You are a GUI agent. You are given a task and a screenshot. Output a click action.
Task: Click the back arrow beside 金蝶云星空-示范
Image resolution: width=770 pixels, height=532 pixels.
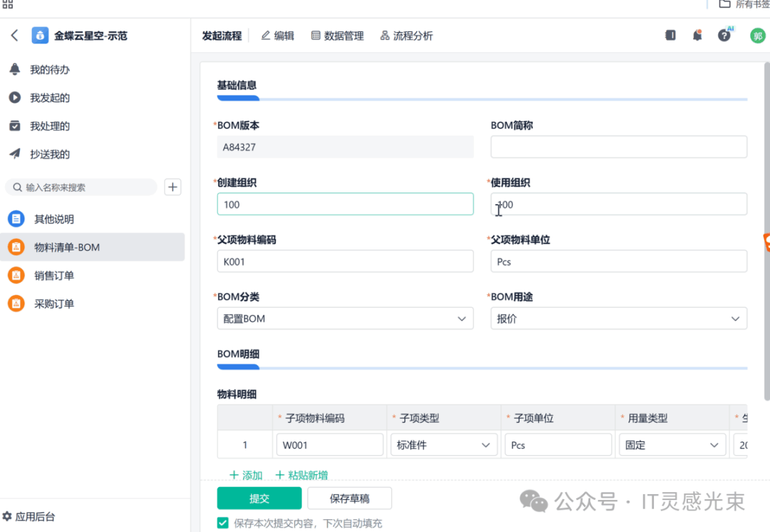(x=14, y=36)
